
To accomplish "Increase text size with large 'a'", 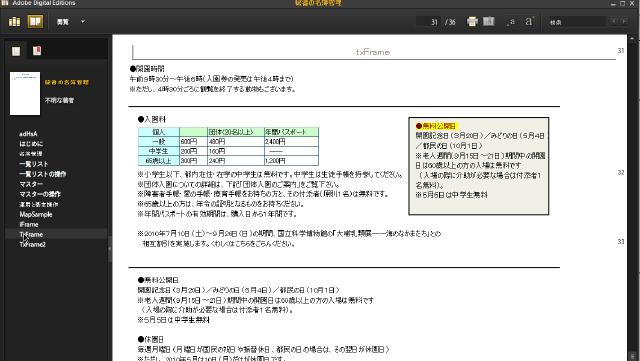I will [x=529, y=21].
